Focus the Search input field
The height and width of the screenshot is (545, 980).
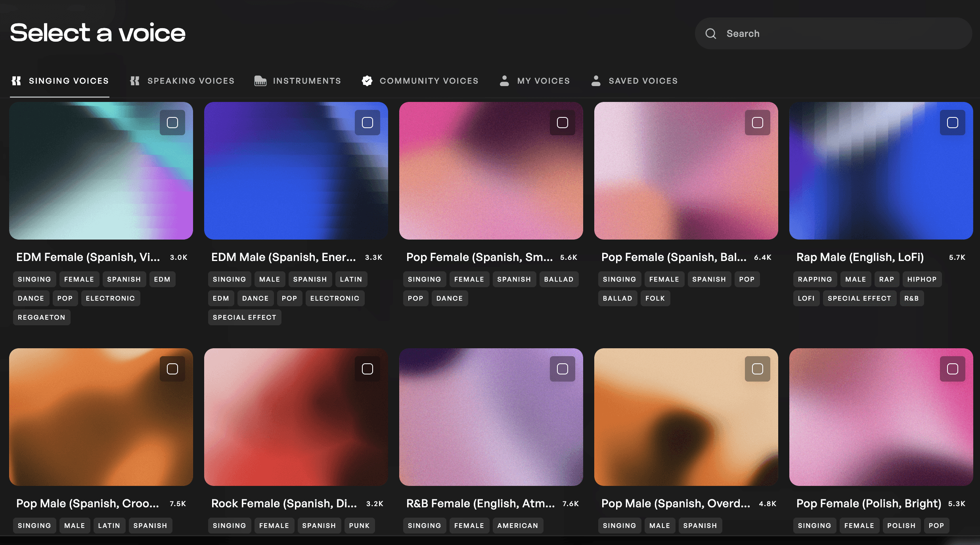tap(833, 34)
